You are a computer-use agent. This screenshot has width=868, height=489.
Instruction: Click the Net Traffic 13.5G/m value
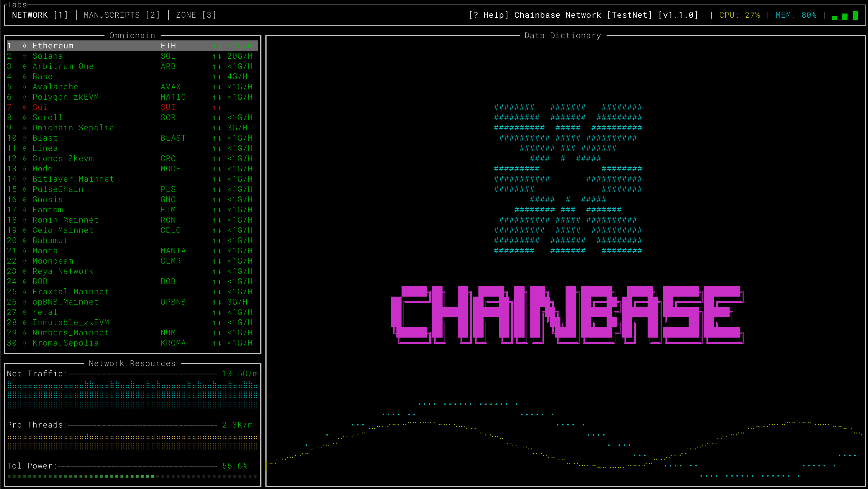click(240, 374)
